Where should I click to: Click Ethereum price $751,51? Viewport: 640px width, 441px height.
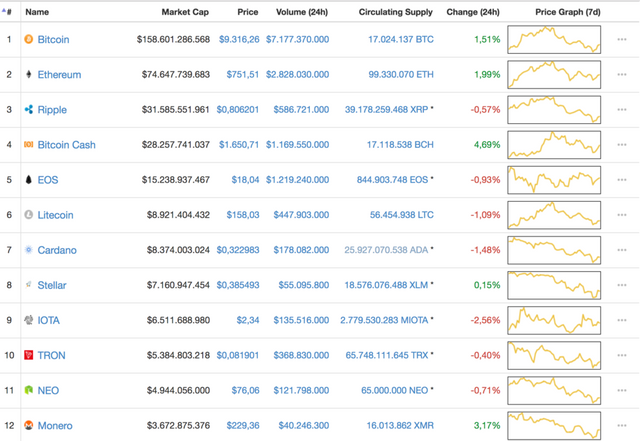pos(243,74)
